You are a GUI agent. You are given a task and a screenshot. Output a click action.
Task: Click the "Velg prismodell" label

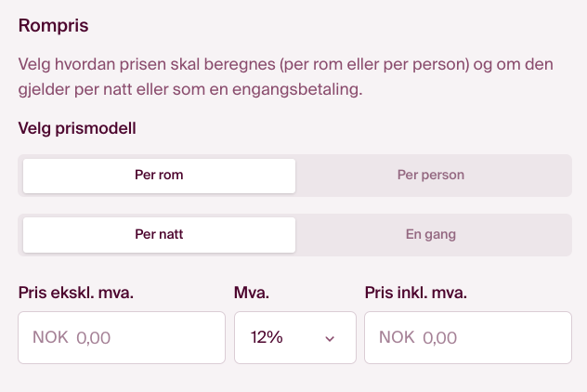77,128
